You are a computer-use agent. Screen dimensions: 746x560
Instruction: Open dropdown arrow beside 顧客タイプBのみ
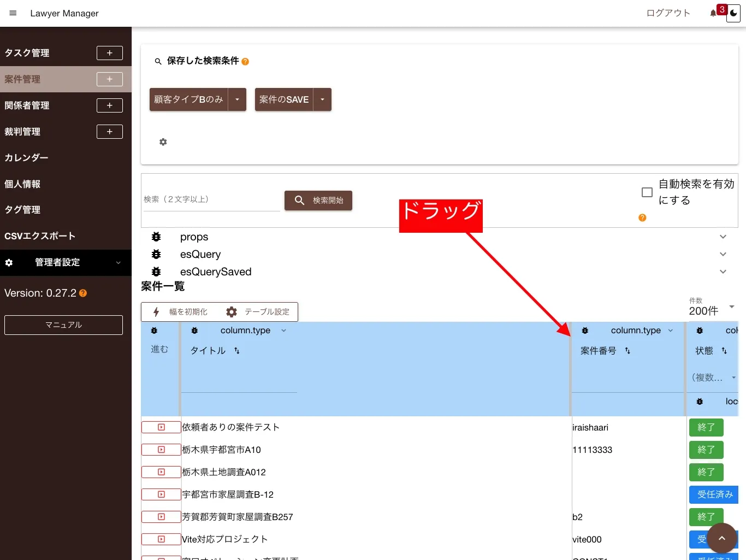[237, 99]
